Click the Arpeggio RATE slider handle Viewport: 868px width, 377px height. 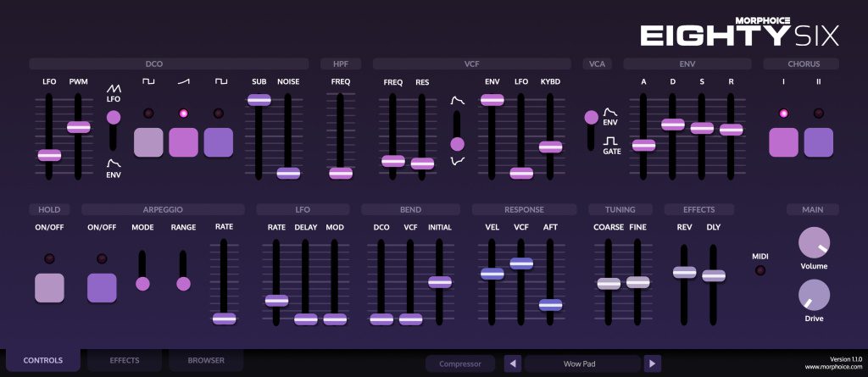point(224,319)
